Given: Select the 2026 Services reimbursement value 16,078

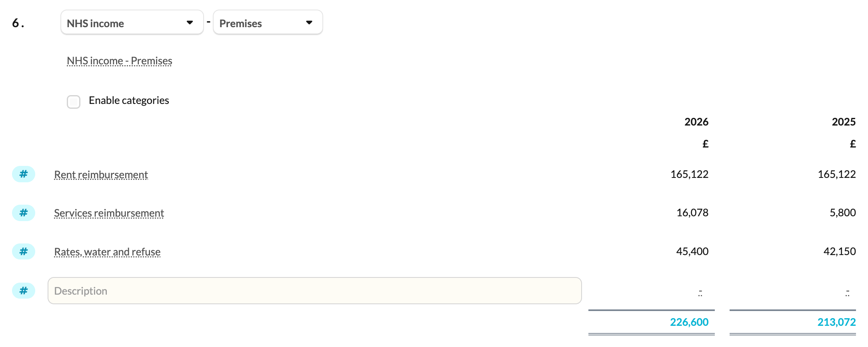Looking at the screenshot, I should tap(692, 213).
